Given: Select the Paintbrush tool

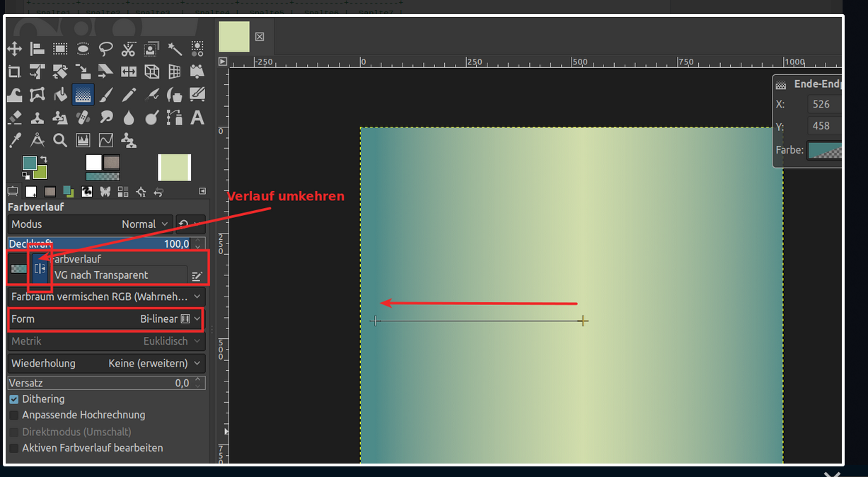Looking at the screenshot, I should (106, 94).
